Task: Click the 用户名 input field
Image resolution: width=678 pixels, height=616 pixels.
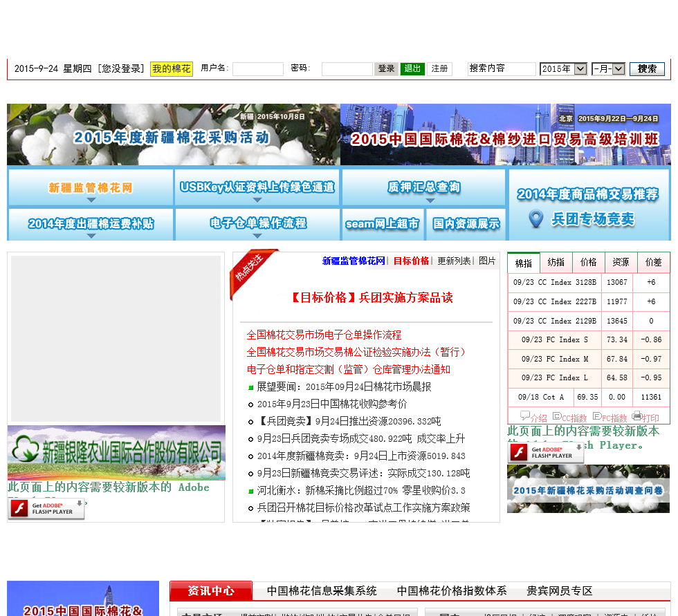Action: click(258, 68)
